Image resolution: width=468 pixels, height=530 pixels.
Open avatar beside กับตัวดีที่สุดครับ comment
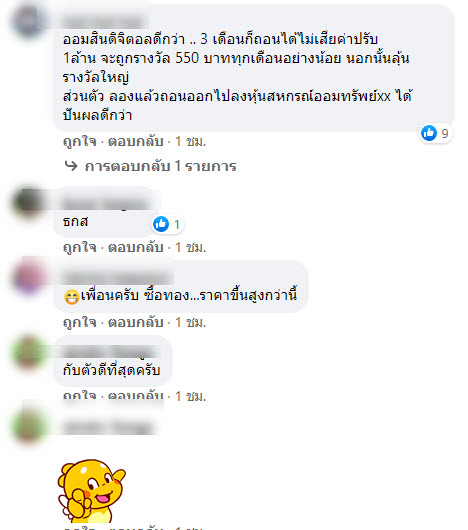[29, 352]
